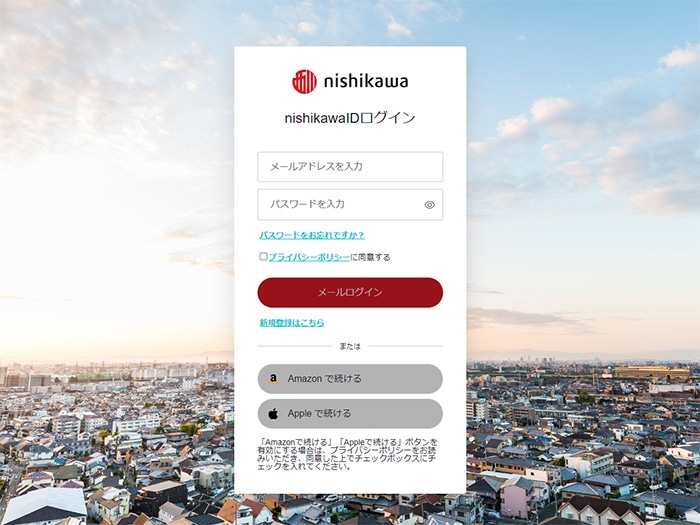Click the Apple logo icon
The height and width of the screenshot is (525, 700).
click(273, 414)
